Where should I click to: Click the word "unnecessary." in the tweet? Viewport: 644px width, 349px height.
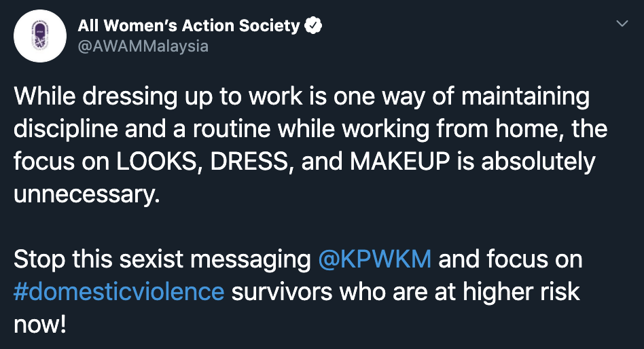86,194
